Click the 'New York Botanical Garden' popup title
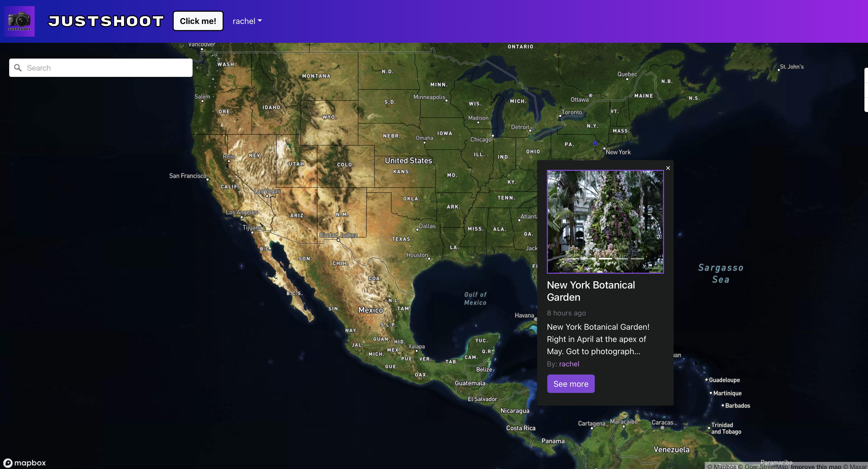The height and width of the screenshot is (469, 868). coord(591,291)
